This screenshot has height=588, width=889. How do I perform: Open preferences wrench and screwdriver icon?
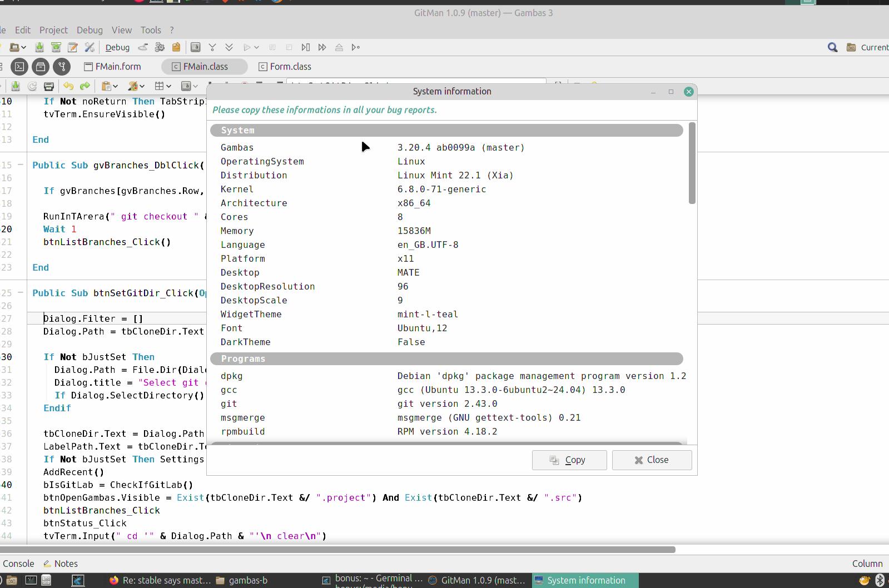tap(90, 47)
